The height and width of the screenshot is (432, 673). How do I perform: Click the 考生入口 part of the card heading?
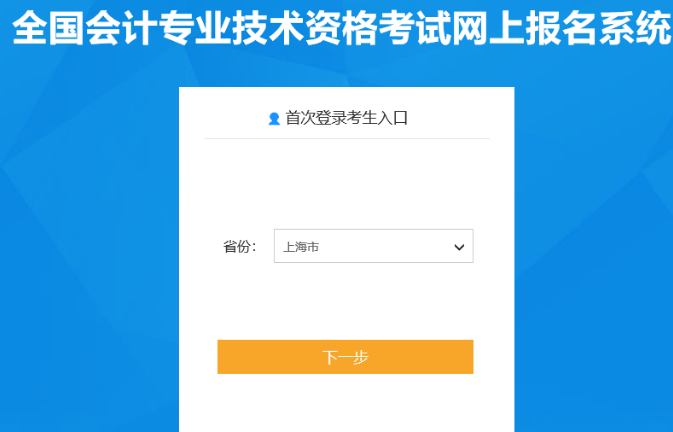pyautogui.click(x=377, y=118)
